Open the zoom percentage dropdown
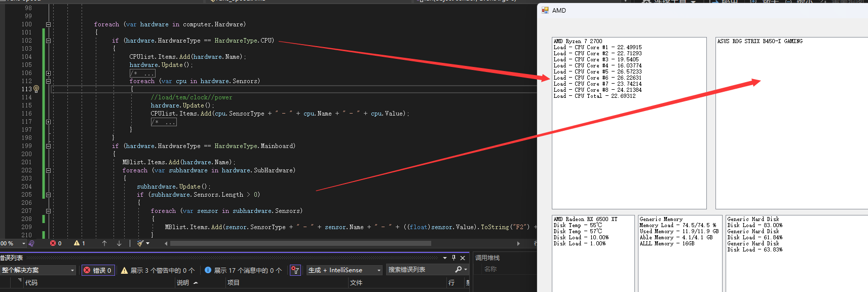 click(x=23, y=243)
